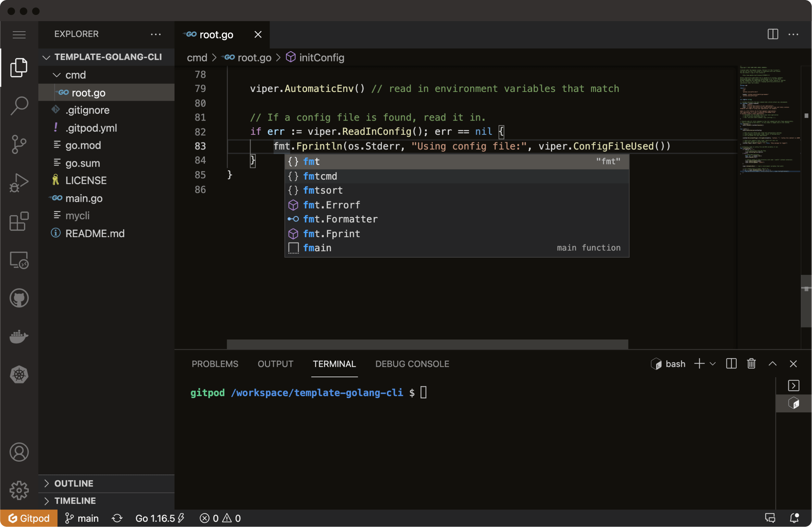812x527 pixels.
Task: Switch to the PROBLEMS tab
Action: (x=215, y=364)
